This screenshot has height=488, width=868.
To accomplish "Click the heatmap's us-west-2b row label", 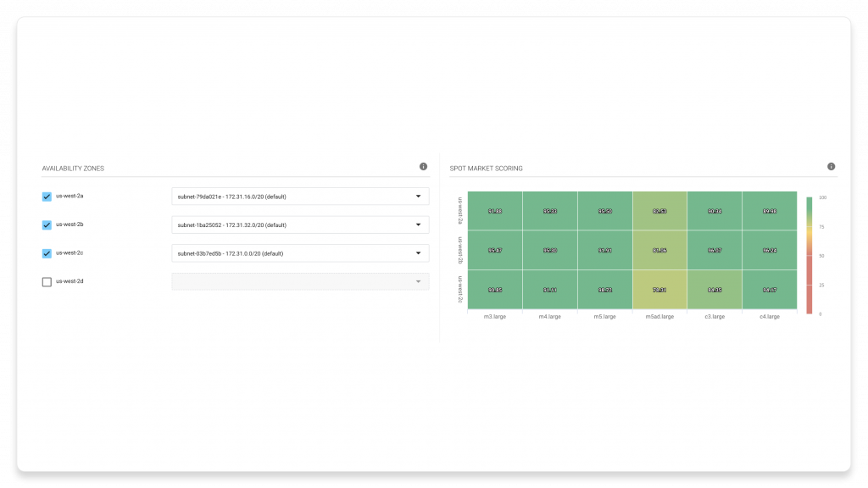I will point(460,250).
